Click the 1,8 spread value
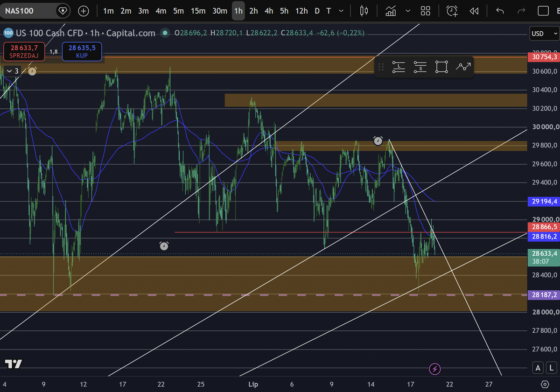 point(53,51)
